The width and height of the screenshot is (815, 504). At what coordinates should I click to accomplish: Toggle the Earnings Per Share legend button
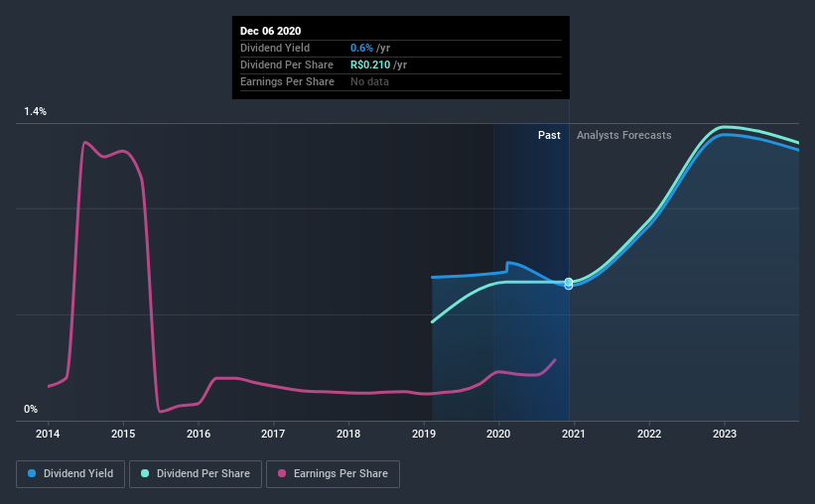(x=333, y=474)
